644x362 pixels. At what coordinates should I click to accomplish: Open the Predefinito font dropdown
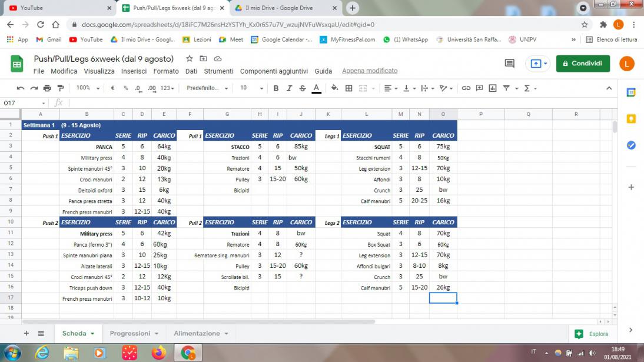tap(207, 88)
